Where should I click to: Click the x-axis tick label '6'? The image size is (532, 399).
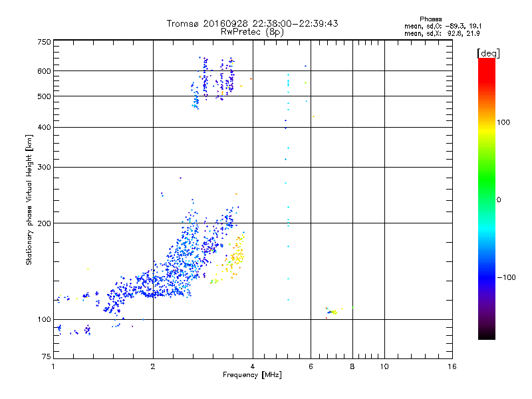[311, 366]
